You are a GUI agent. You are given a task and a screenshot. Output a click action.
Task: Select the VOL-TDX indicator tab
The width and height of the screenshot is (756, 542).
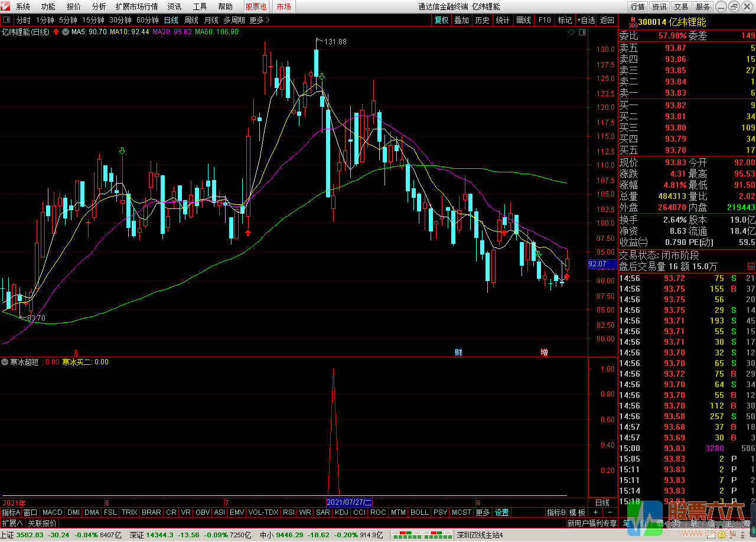coord(263,512)
